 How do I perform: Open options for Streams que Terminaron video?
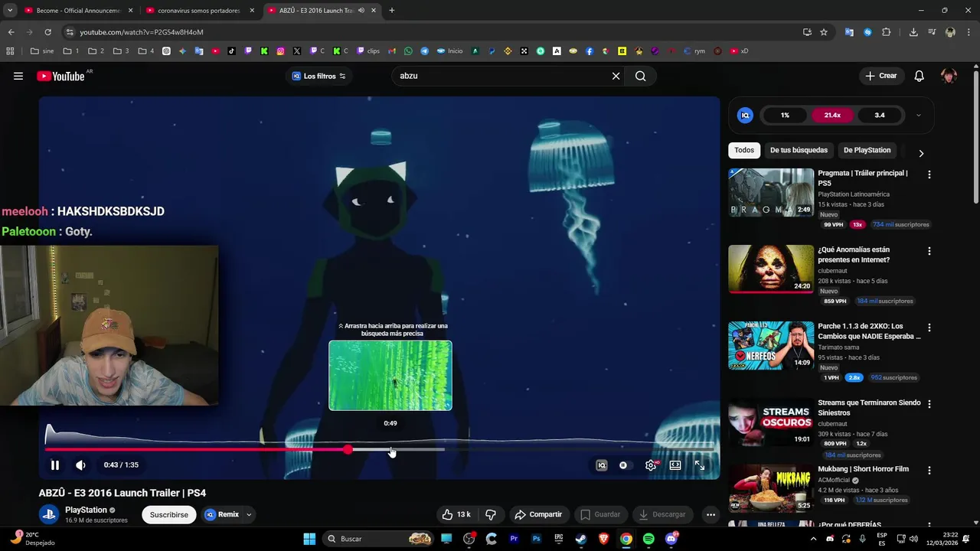coord(929,404)
